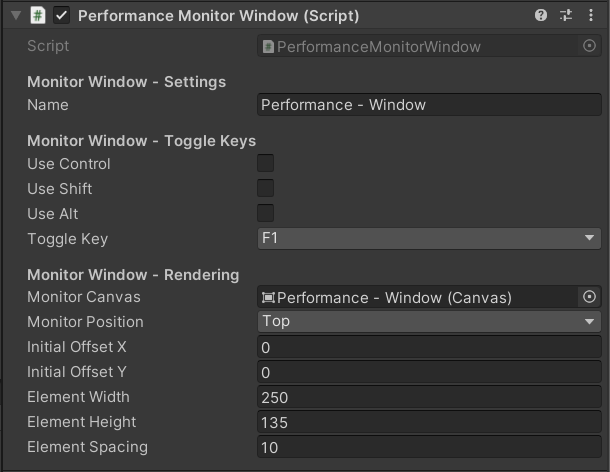The height and width of the screenshot is (472, 610).
Task: Disable the Performance Monitor Window component checkbox
Action: click(x=62, y=16)
